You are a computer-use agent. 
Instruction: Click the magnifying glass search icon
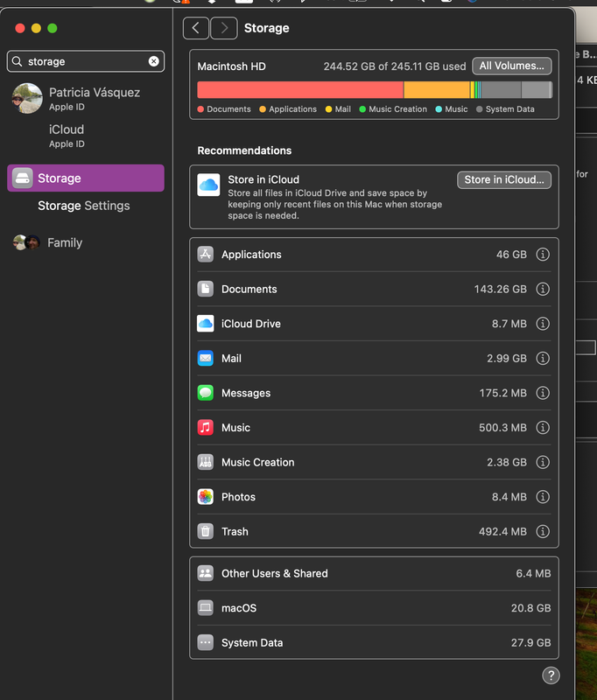(x=17, y=61)
